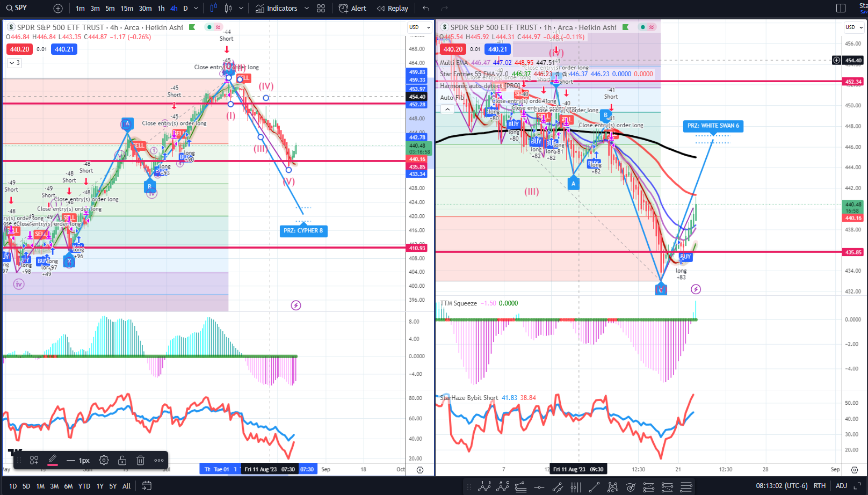Open the Indicators dialog
Viewport: 868px width, 495px height.
[x=277, y=9]
